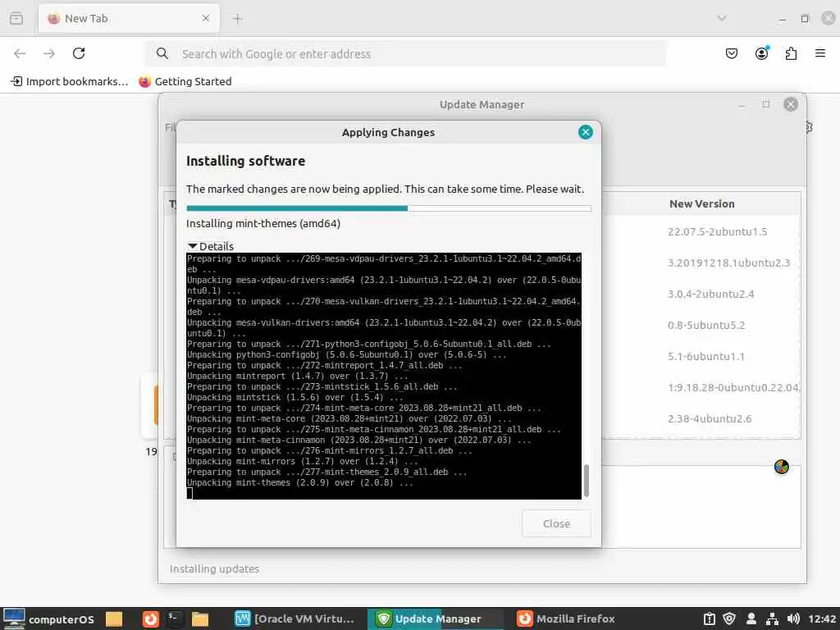Open the list all tabs dropdown
The height and width of the screenshot is (630, 840).
pos(722,18)
